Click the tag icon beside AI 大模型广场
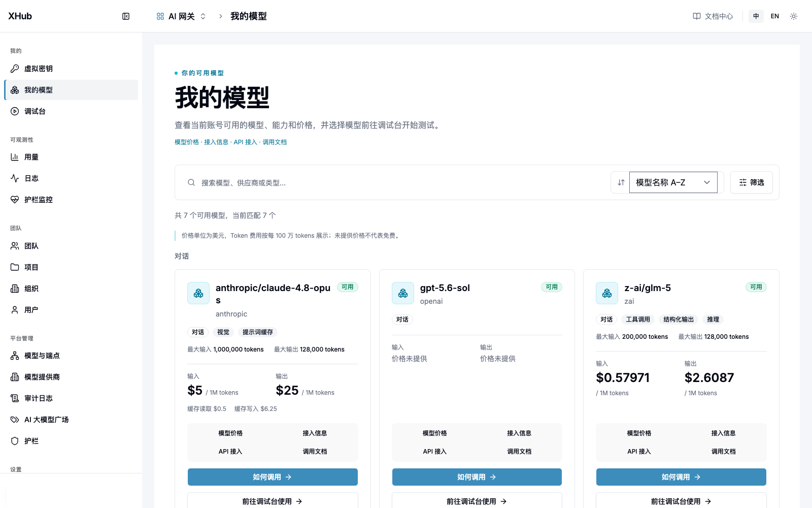 click(15, 420)
